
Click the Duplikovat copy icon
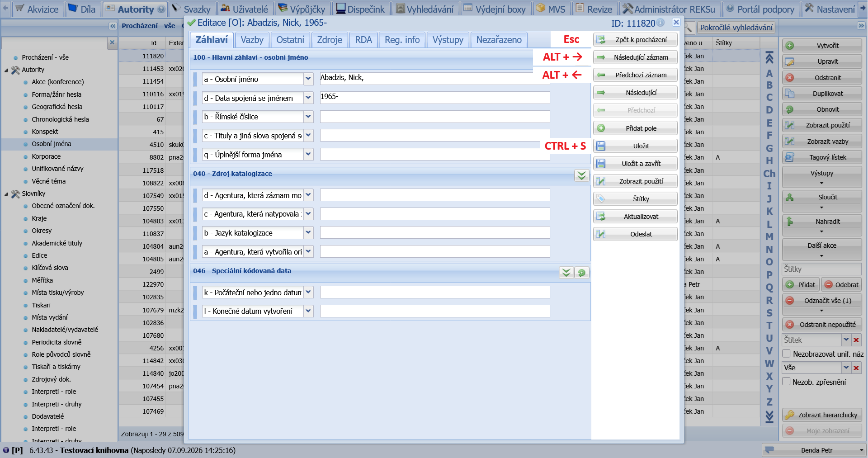click(790, 94)
